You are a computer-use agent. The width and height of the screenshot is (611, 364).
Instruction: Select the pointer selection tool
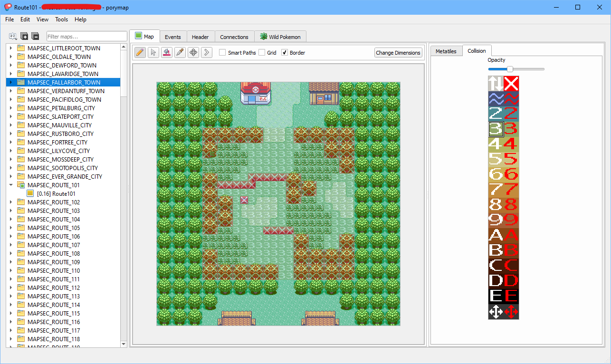153,52
